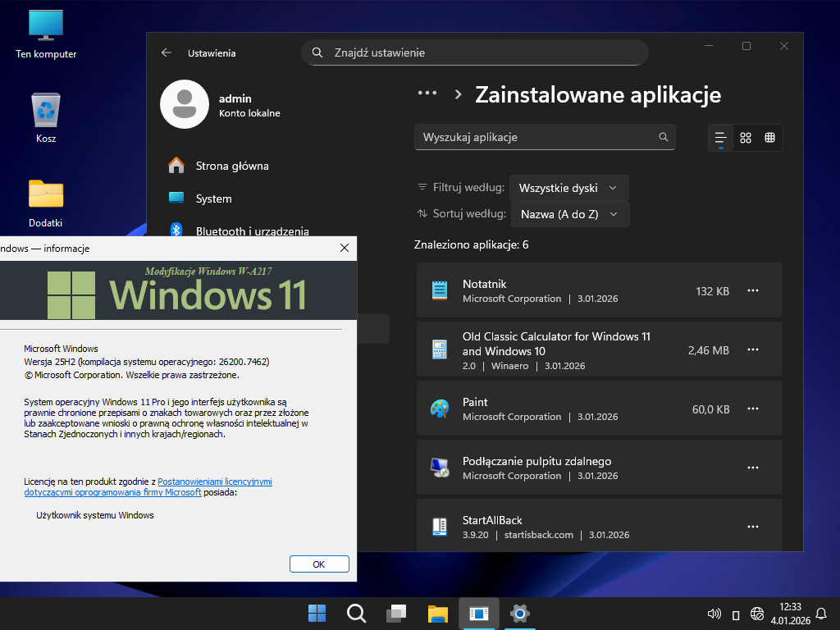Select System in the settings sidebar

pos(213,199)
